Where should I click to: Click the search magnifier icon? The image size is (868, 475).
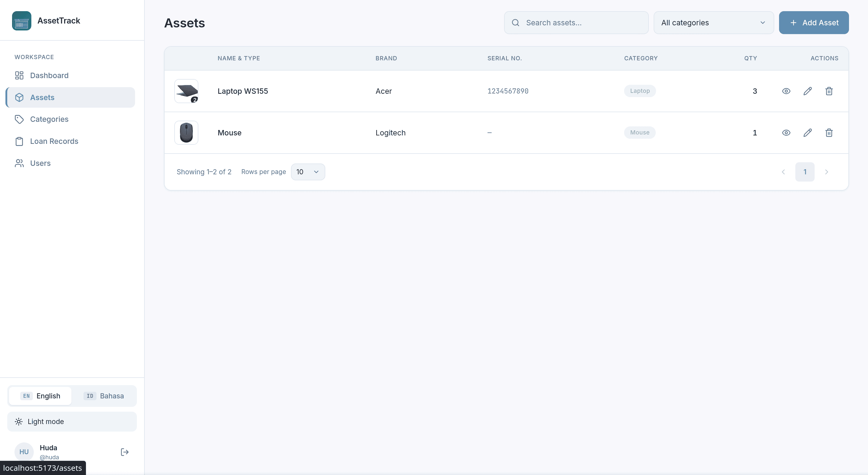(x=516, y=23)
